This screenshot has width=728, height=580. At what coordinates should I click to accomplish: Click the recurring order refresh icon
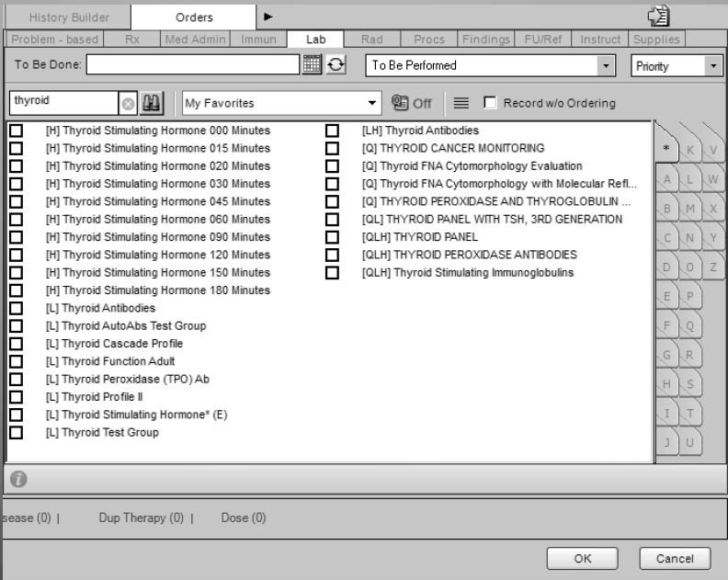pos(336,66)
